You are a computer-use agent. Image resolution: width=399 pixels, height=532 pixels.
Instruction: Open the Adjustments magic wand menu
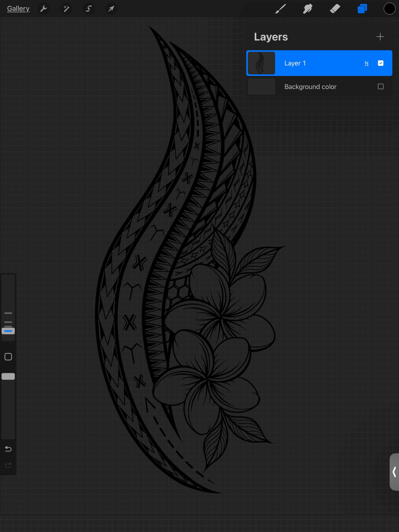pos(66,9)
